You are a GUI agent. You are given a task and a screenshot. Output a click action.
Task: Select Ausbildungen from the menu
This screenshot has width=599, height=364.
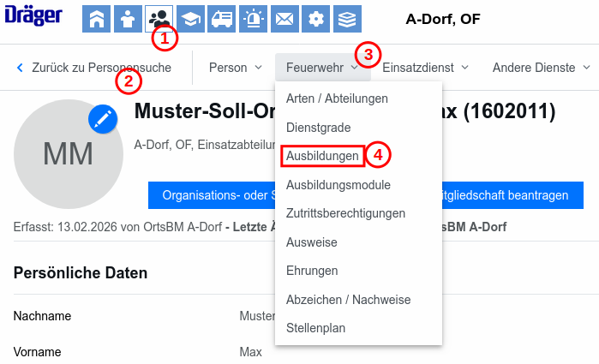[322, 156]
